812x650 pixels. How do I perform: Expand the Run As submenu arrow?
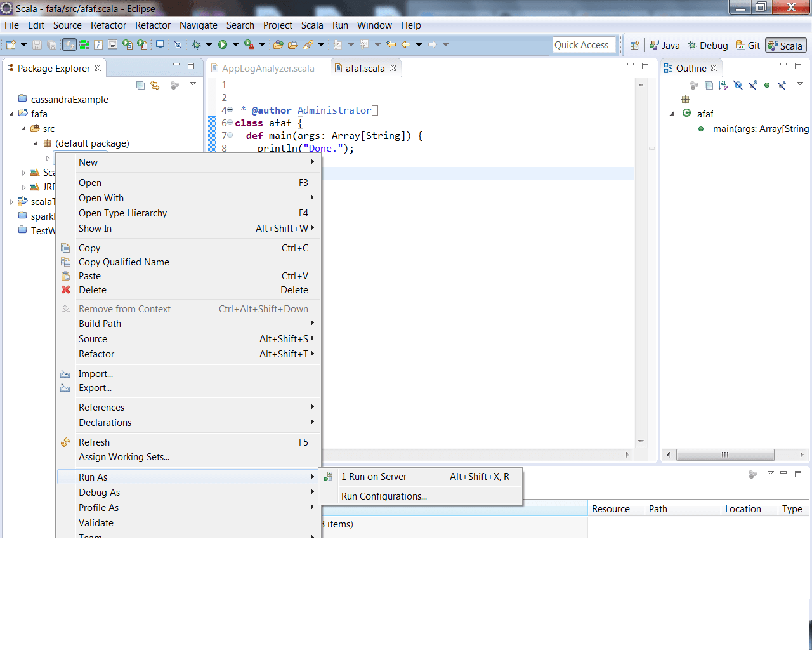pos(312,477)
